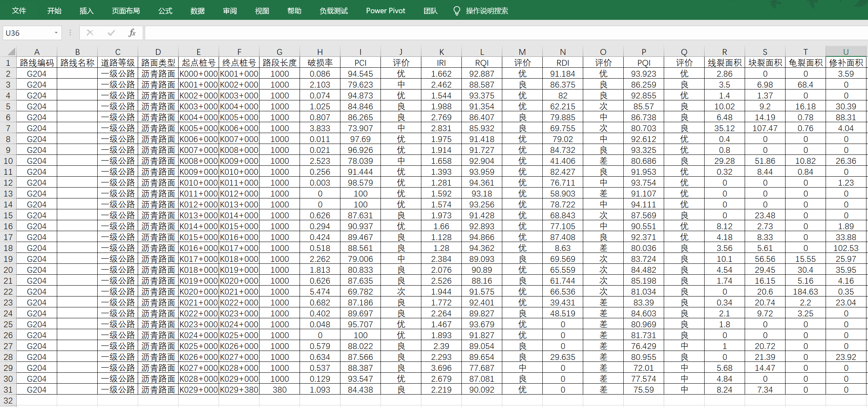Select the 负载测试 tab
868x407 pixels.
point(333,11)
